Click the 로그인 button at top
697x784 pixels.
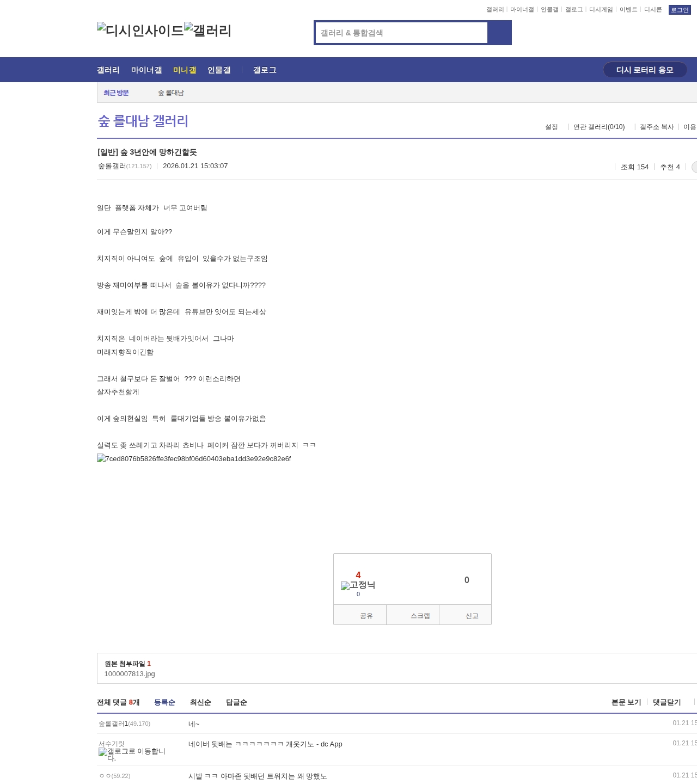[679, 10]
